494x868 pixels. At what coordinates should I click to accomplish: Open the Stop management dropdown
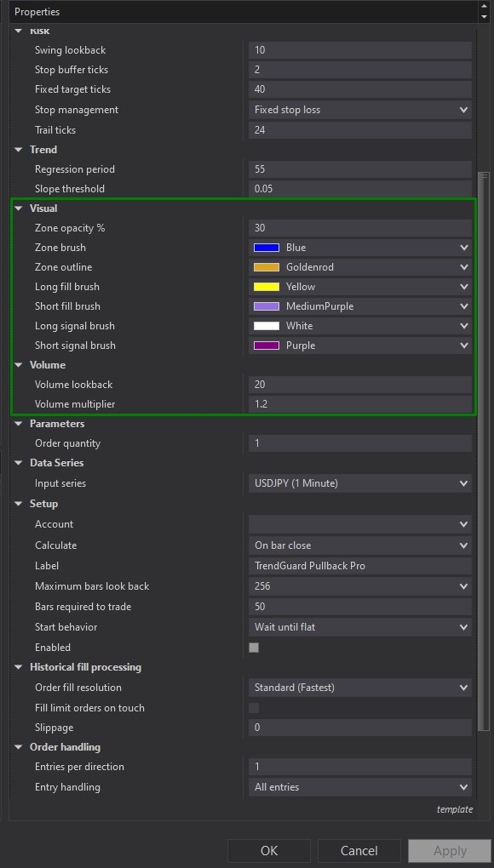point(462,109)
